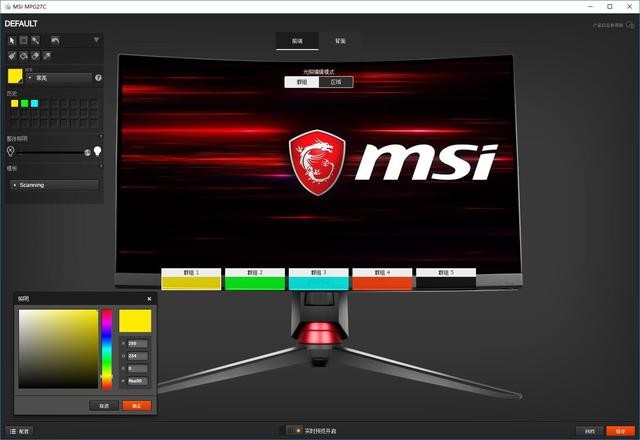The image size is (640, 440).
Task: Click the red value input field
Action: click(138, 343)
